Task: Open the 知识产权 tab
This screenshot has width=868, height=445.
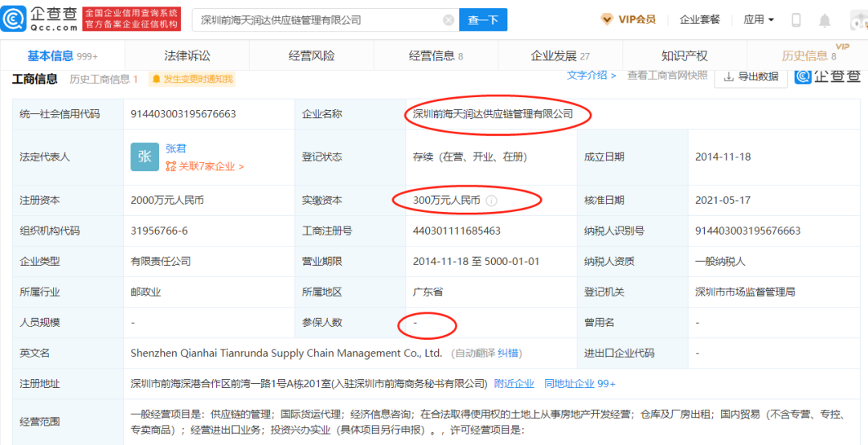Action: 684,55
